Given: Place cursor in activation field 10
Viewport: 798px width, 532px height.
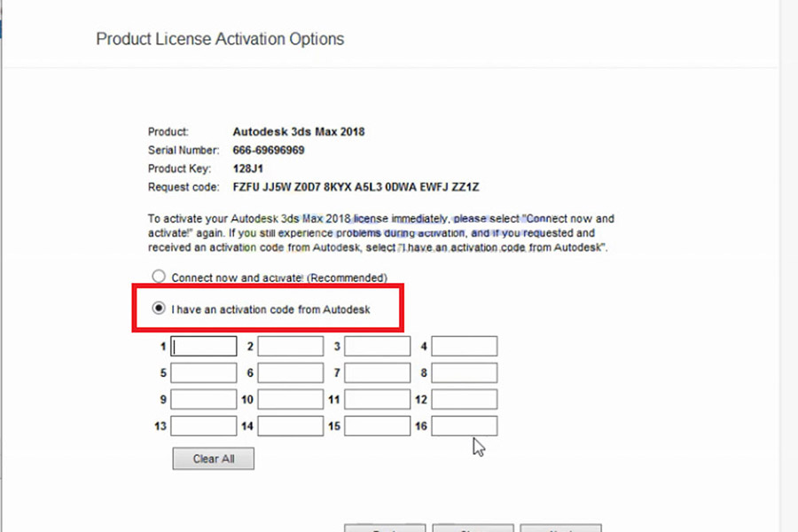Looking at the screenshot, I should coord(291,400).
